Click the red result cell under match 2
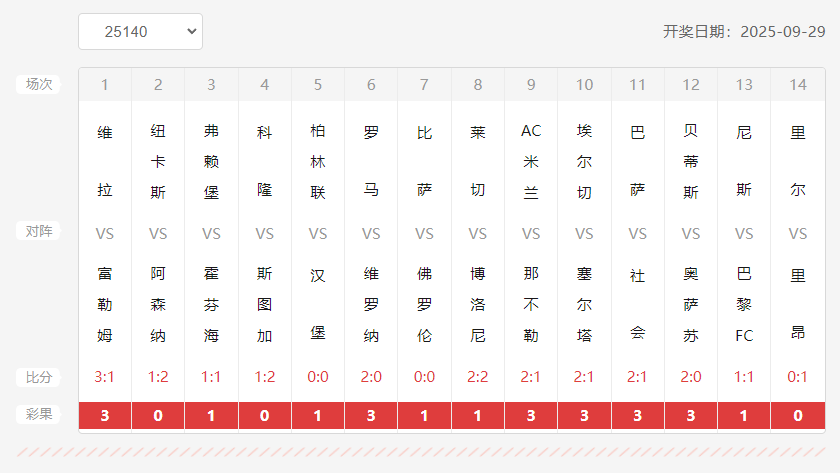The height and width of the screenshot is (473, 840). point(158,416)
